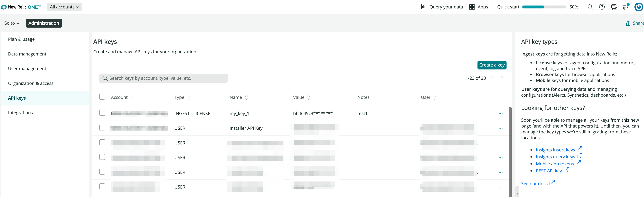Click the Create a key button
This screenshot has width=644, height=197.
point(492,65)
